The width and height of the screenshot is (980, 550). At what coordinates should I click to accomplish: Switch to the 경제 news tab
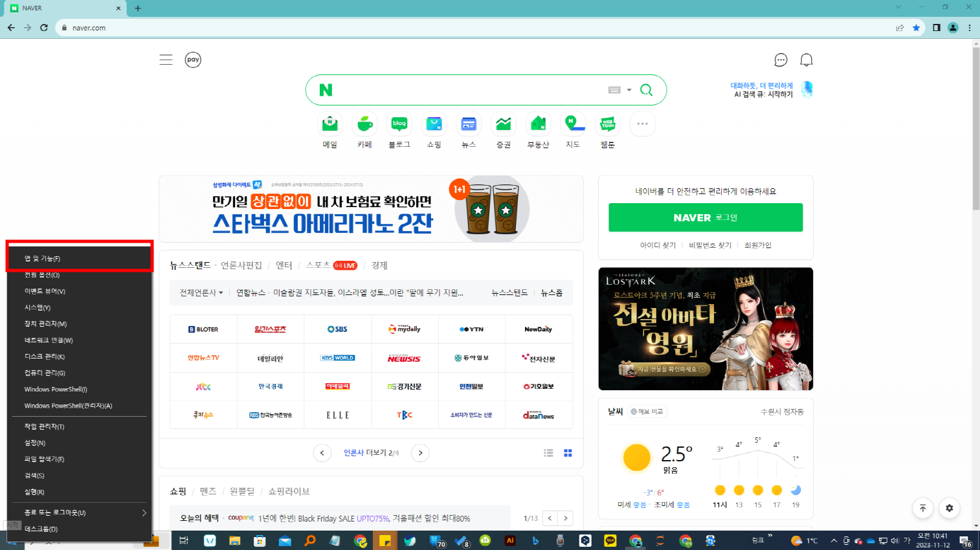coord(381,265)
